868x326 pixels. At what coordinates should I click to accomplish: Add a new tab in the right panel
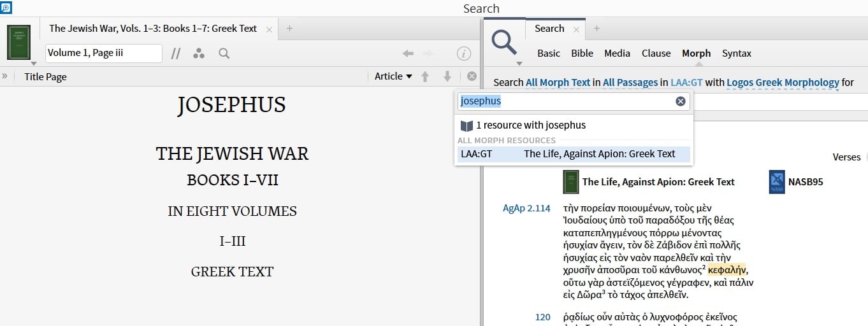coord(597,29)
